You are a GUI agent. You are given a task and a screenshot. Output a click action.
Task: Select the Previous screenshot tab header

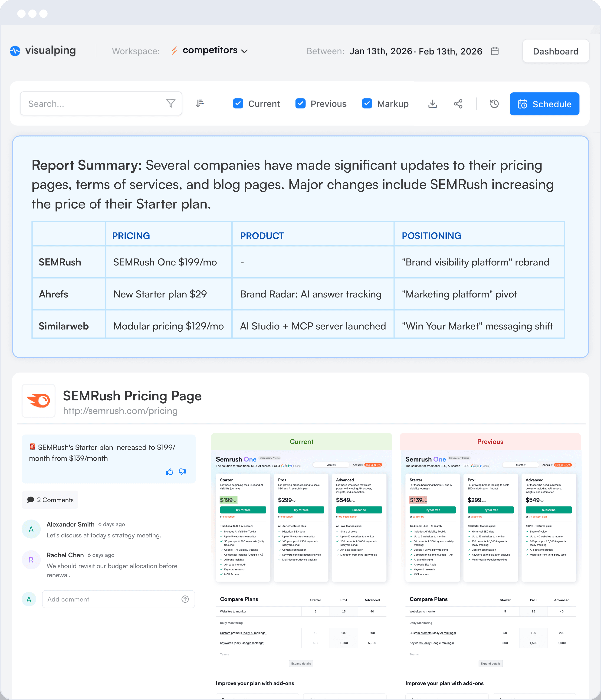pyautogui.click(x=490, y=442)
